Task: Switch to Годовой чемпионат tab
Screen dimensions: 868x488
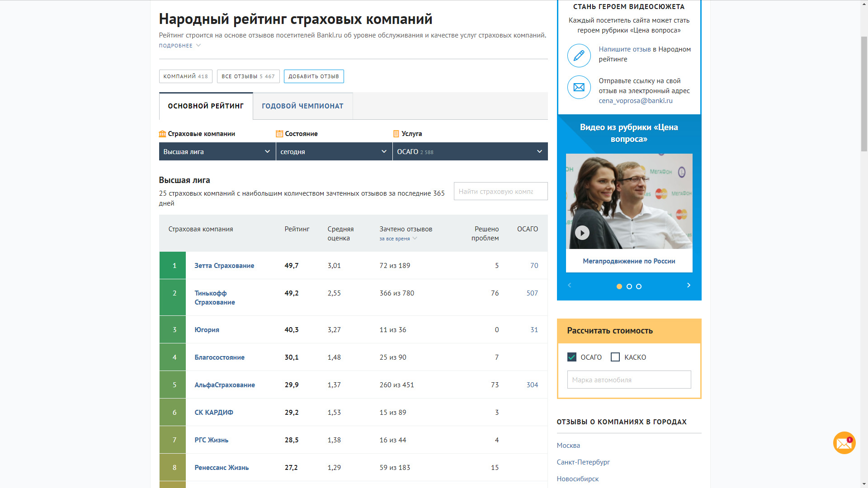Action: coord(302,106)
